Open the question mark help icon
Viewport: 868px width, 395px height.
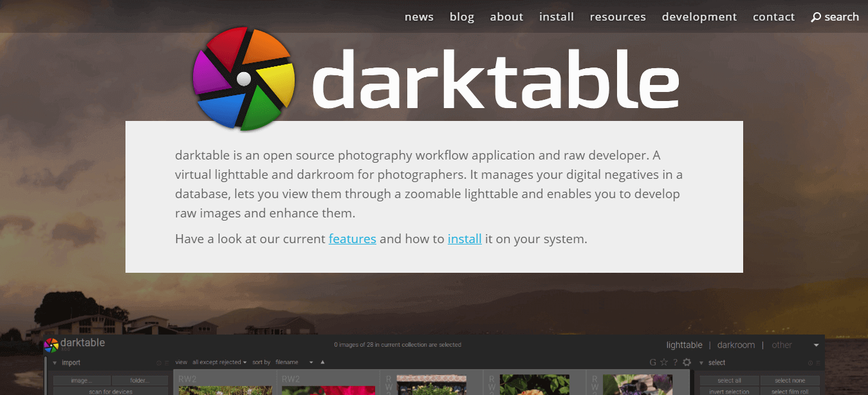tap(675, 362)
